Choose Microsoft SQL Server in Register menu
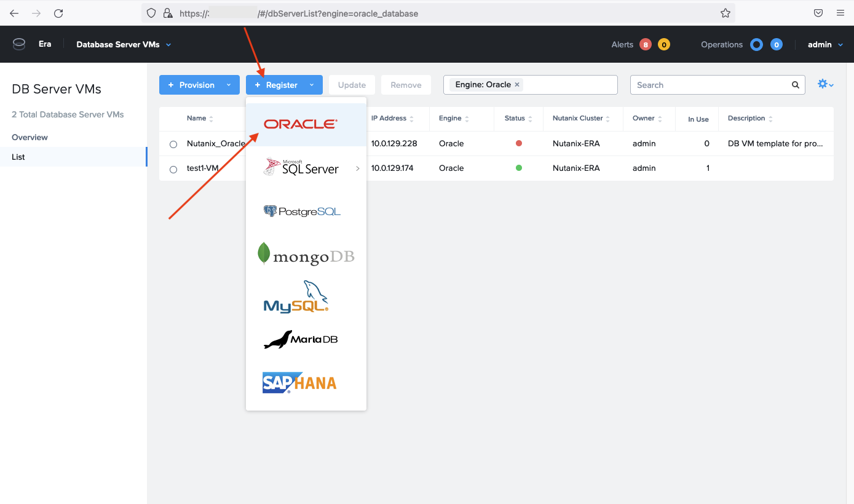854x504 pixels. pos(306,168)
